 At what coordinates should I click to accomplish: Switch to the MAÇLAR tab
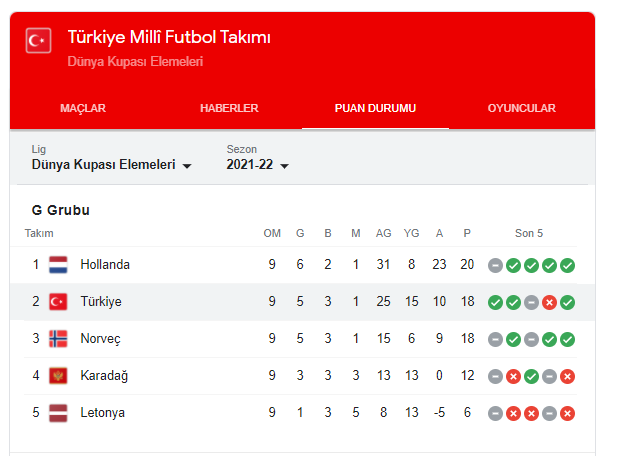(83, 108)
